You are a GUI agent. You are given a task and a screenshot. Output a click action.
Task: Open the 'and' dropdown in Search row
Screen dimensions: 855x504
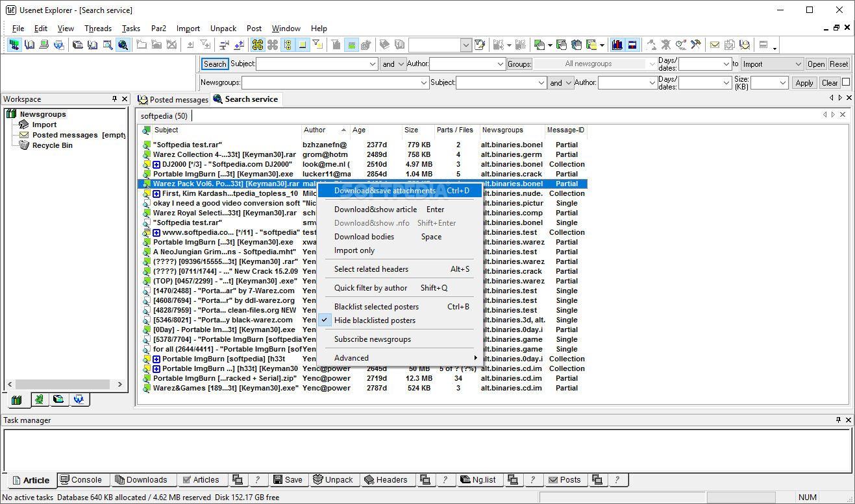click(x=393, y=64)
